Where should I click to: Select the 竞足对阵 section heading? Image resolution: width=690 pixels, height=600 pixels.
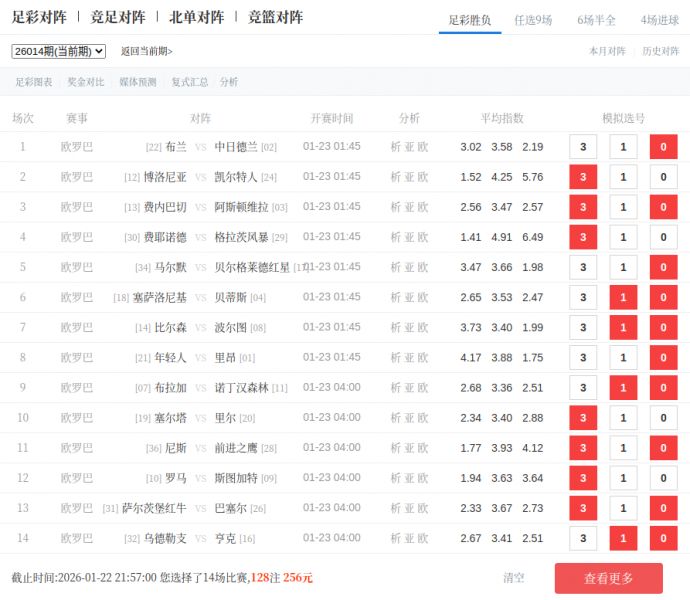pos(117,17)
